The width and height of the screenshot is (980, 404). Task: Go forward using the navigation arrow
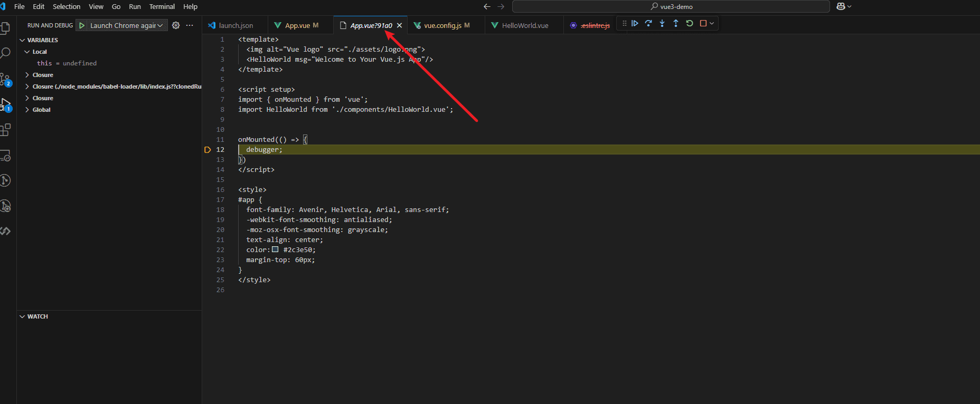[501, 6]
